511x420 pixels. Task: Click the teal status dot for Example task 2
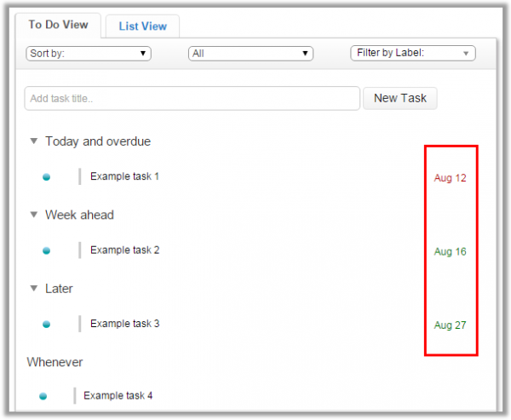(47, 250)
